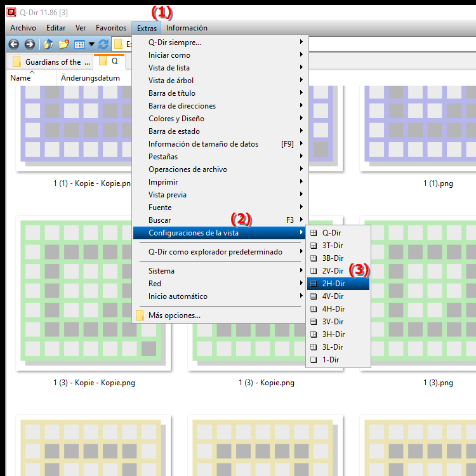Open the Fuente submenu
The height and width of the screenshot is (476, 476).
pyautogui.click(x=219, y=208)
